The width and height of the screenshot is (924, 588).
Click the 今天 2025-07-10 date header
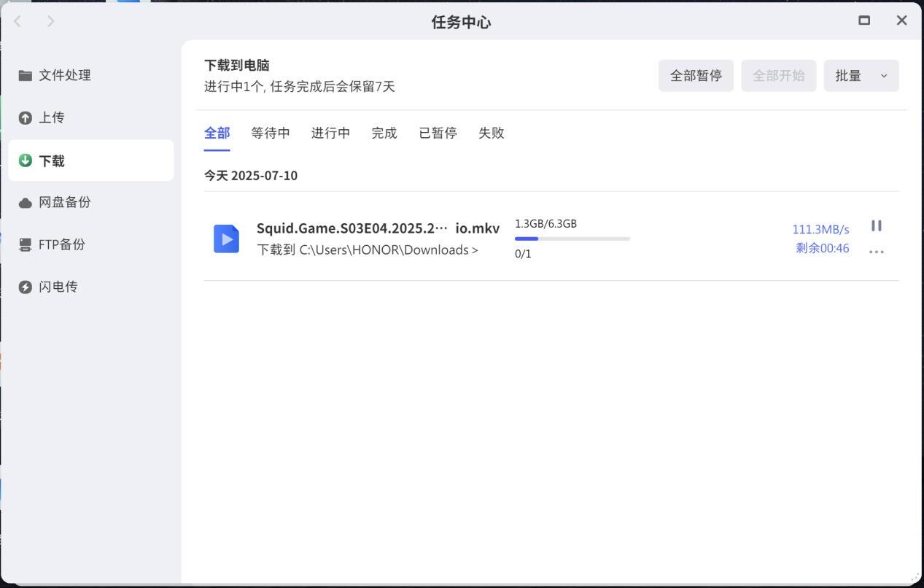(x=251, y=175)
